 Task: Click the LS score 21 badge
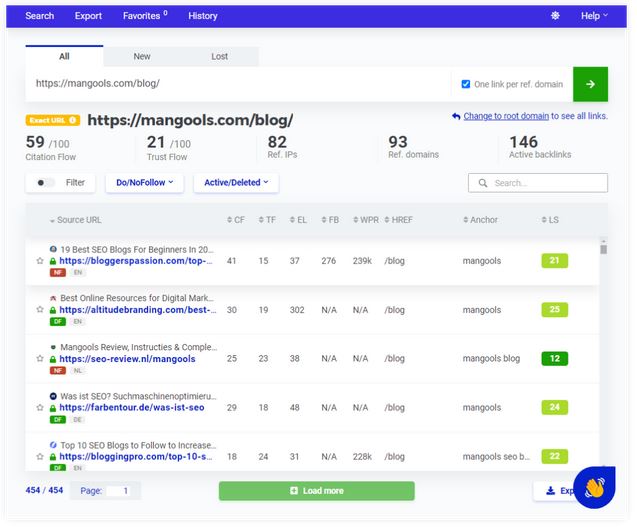click(555, 261)
